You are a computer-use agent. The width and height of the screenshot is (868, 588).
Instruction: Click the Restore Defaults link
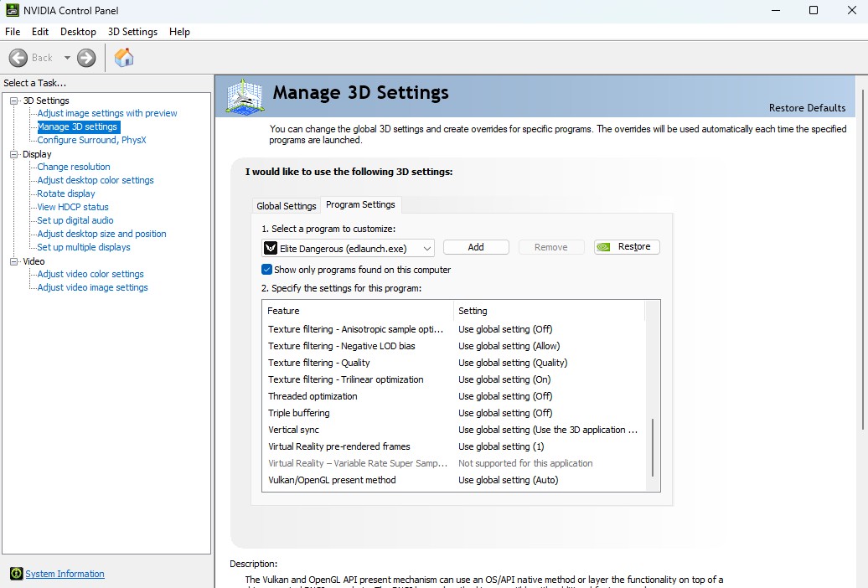tap(807, 108)
